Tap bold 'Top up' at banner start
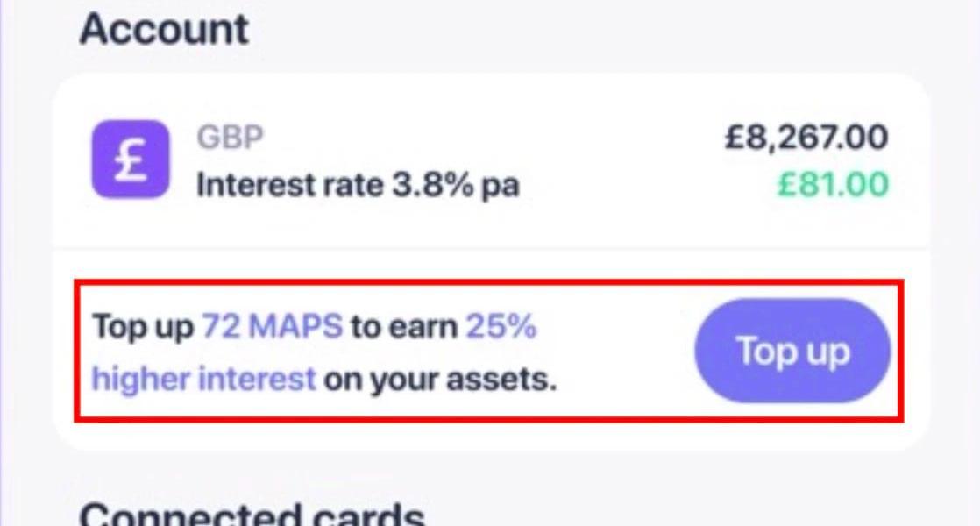Screen dimensions: 980x526 point(143,327)
